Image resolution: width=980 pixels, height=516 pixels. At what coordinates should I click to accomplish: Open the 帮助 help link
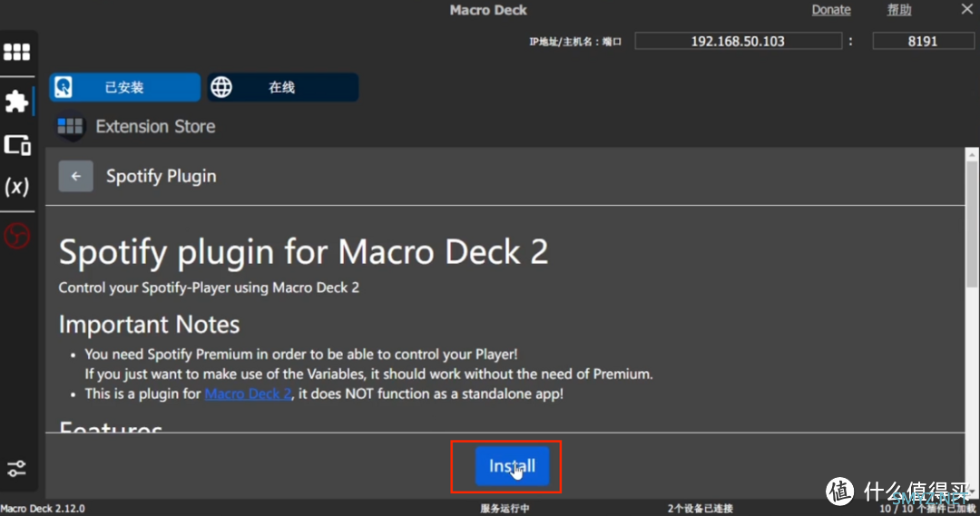coord(899,9)
